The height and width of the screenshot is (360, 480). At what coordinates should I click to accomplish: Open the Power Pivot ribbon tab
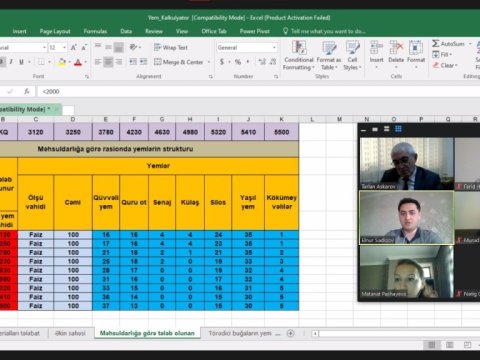tap(255, 31)
